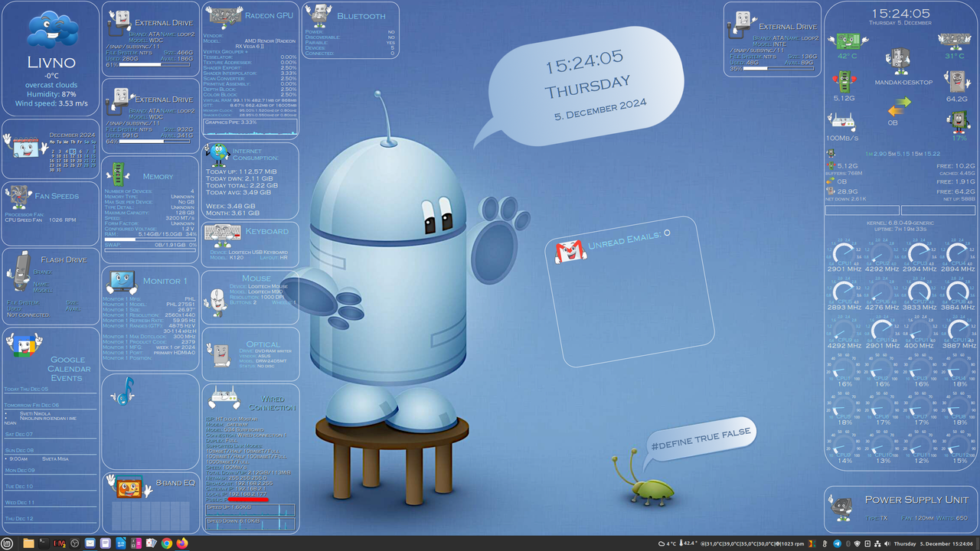The width and height of the screenshot is (980, 551).
Task: Click the Wired Connection router icon
Action: 224,399
